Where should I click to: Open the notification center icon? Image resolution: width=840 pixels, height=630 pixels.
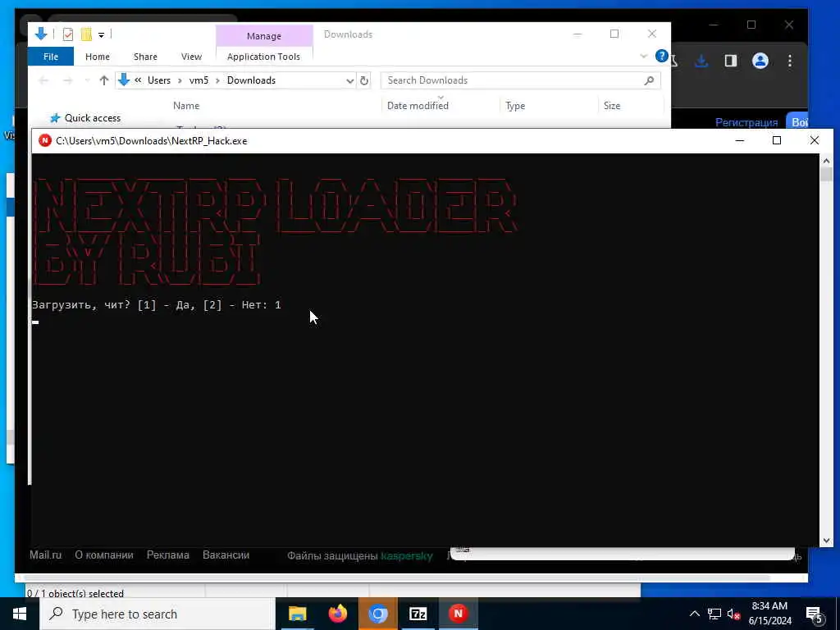[x=815, y=614]
